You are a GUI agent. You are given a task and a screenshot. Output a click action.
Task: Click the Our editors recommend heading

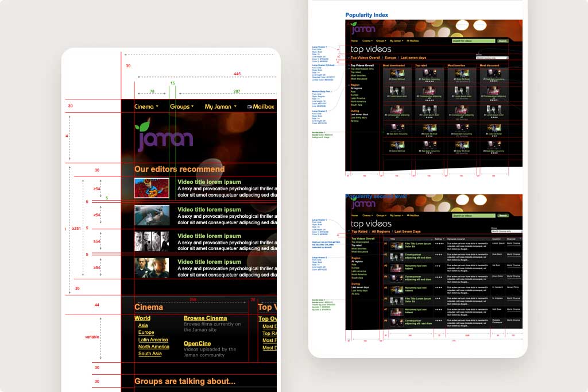click(x=179, y=170)
